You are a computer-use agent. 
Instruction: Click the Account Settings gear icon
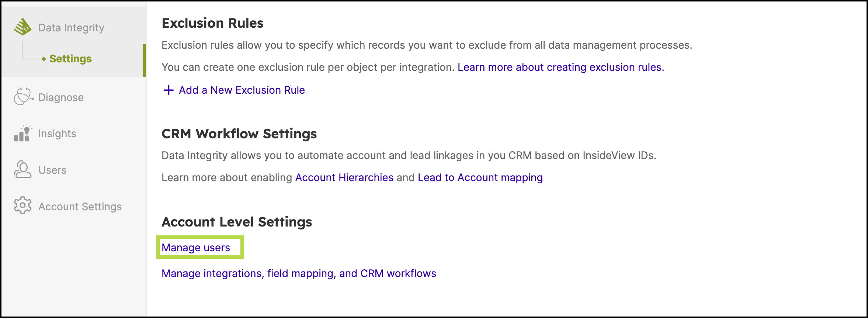coord(22,205)
